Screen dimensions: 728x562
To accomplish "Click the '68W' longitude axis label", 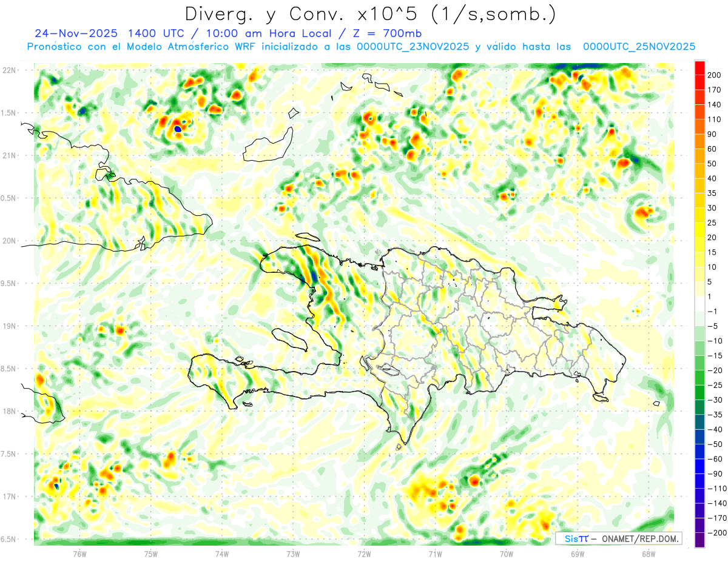I will (648, 554).
